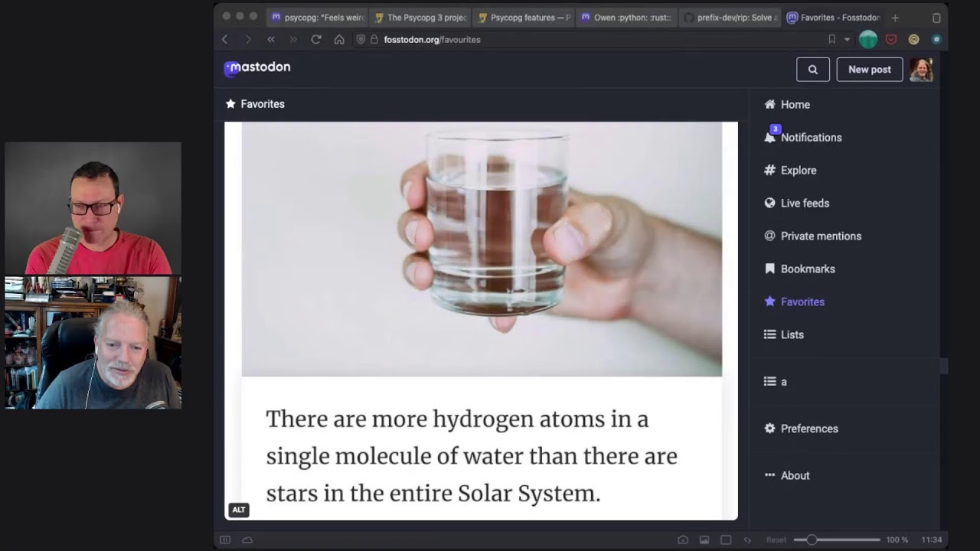The width and height of the screenshot is (980, 551).
Task: Toggle page tiling in status bar
Action: click(x=726, y=540)
